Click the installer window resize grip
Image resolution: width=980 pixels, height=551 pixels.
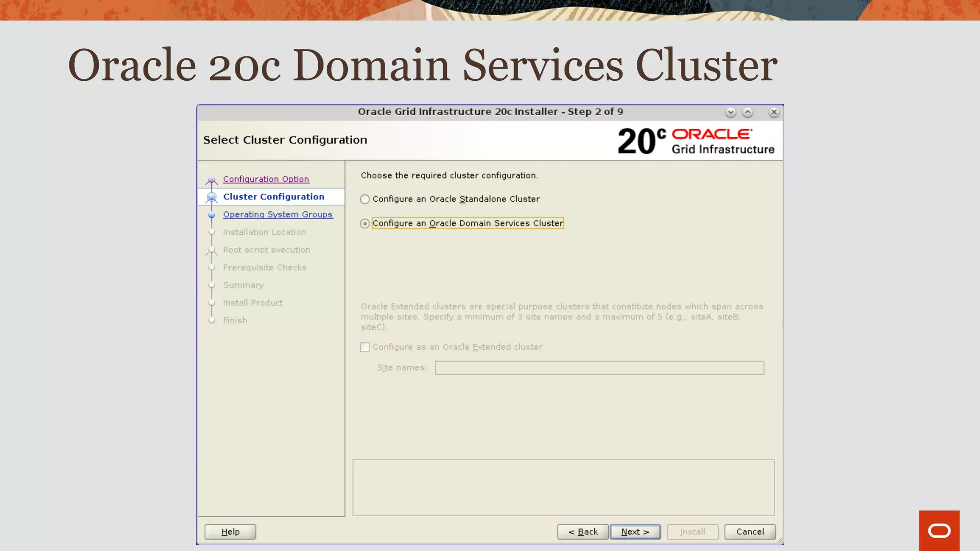pos(780,540)
